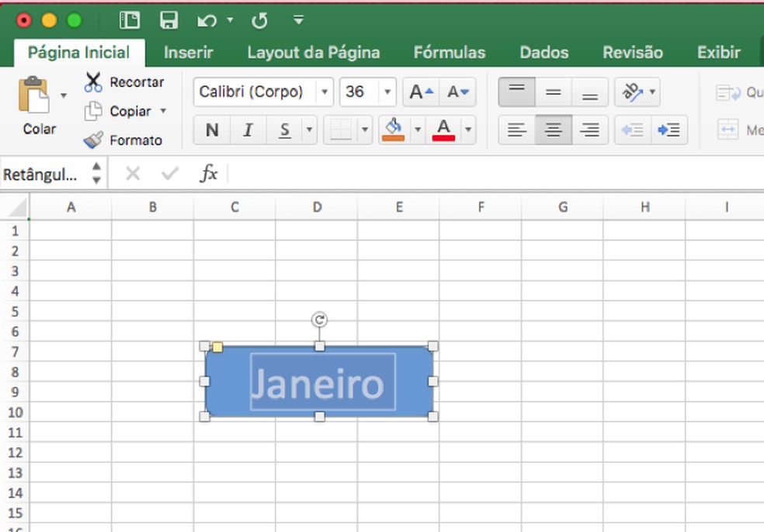
Task: Open the Customize Quick Access Toolbar arrow
Action: (x=299, y=20)
